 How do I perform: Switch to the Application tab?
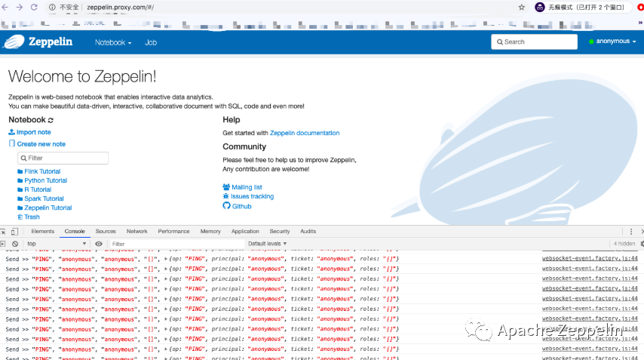(x=245, y=232)
